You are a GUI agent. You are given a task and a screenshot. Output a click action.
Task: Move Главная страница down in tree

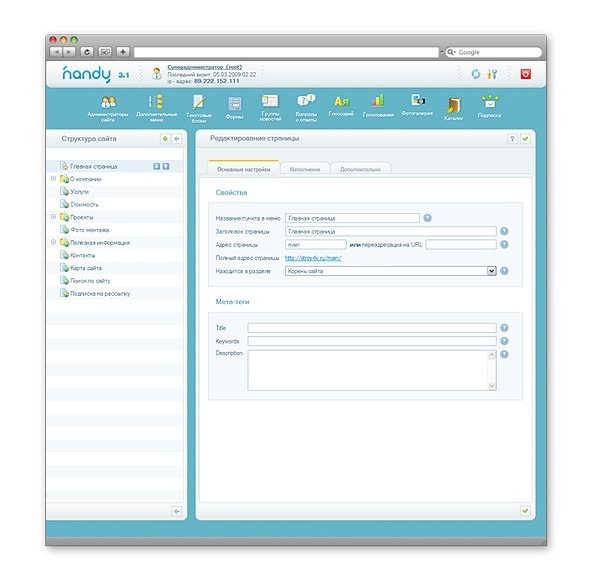[x=157, y=166]
